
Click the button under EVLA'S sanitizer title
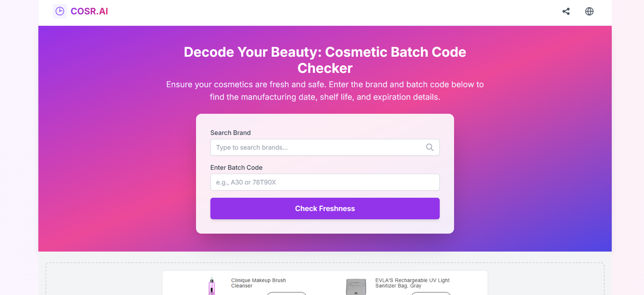tap(431, 293)
